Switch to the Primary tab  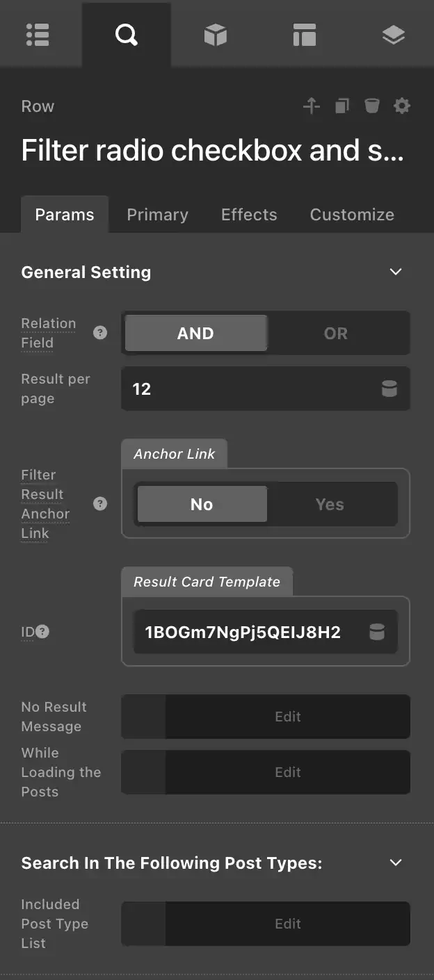[x=157, y=215]
